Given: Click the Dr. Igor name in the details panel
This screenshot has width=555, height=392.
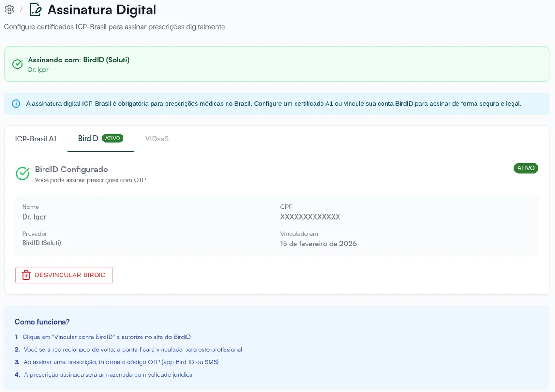Looking at the screenshot, I should point(34,216).
